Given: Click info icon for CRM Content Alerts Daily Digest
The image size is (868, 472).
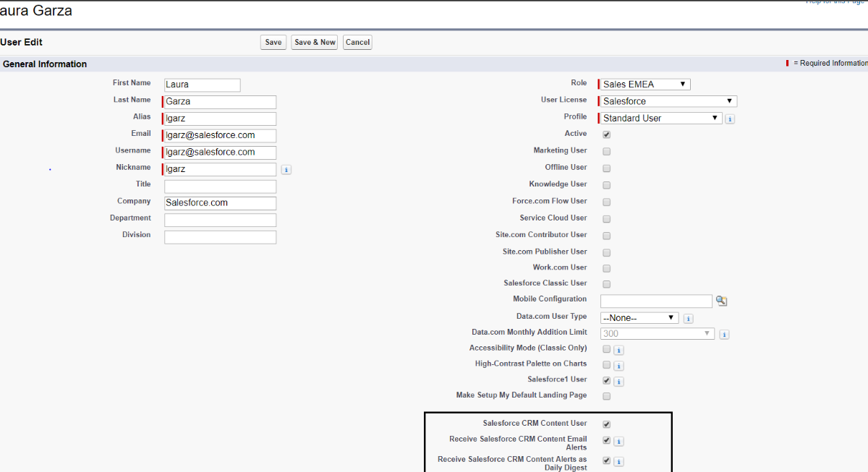Looking at the screenshot, I should pos(618,460).
